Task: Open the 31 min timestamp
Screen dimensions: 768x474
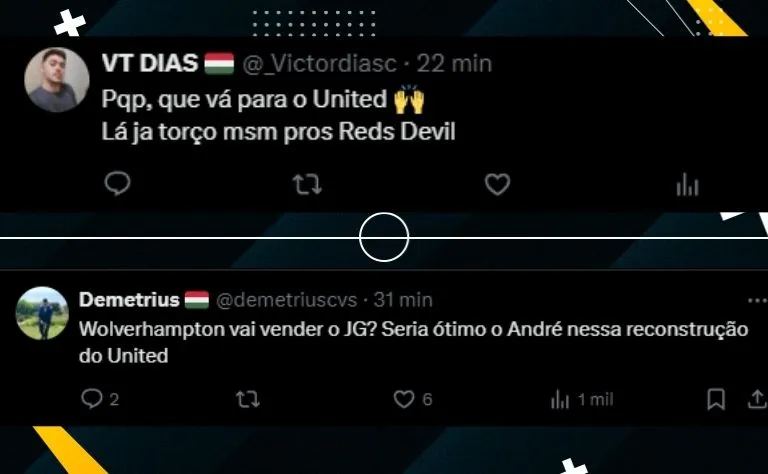Action: pyautogui.click(x=403, y=300)
